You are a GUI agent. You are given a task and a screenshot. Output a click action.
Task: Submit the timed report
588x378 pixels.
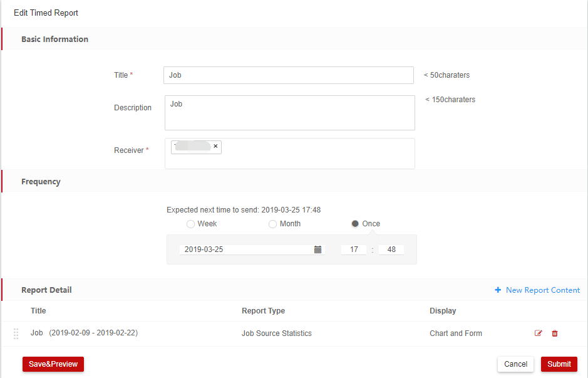pyautogui.click(x=559, y=364)
